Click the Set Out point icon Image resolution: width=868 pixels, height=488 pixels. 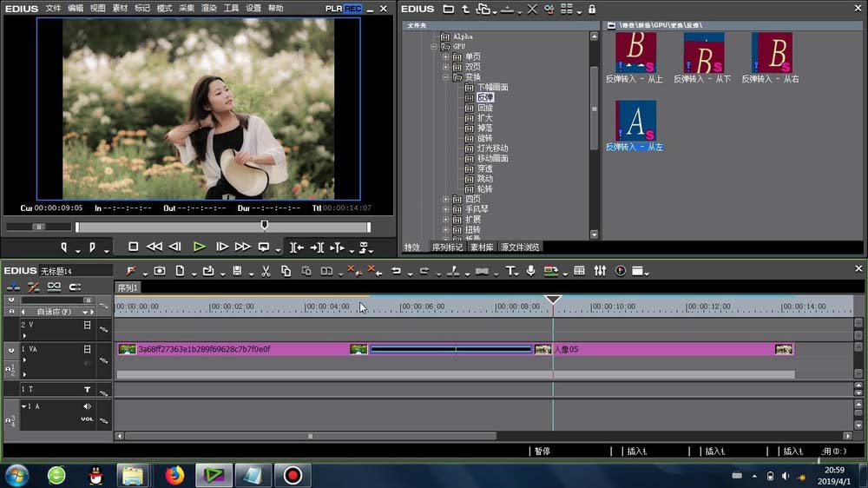92,247
